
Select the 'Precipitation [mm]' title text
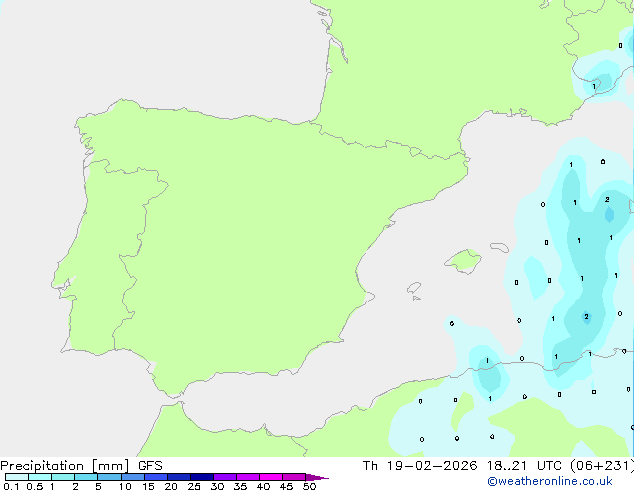pos(65,466)
